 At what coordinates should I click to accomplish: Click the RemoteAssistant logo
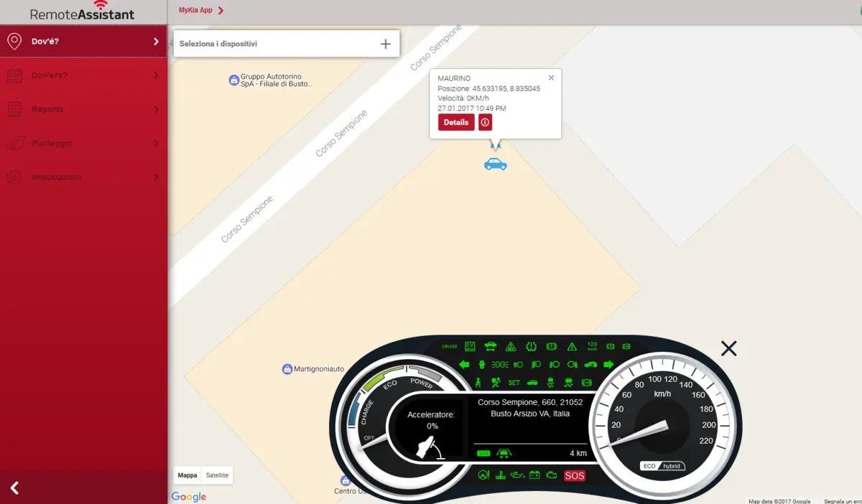83,11
